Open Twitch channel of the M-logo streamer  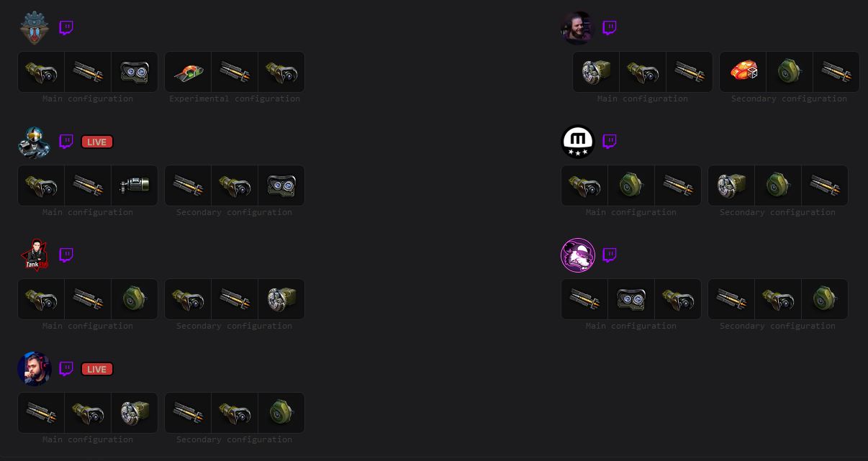pos(610,142)
